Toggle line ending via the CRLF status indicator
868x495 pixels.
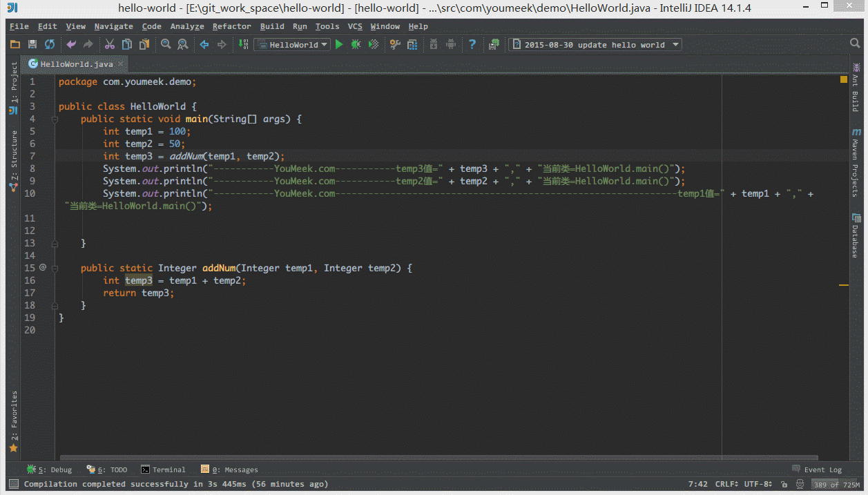pos(726,483)
